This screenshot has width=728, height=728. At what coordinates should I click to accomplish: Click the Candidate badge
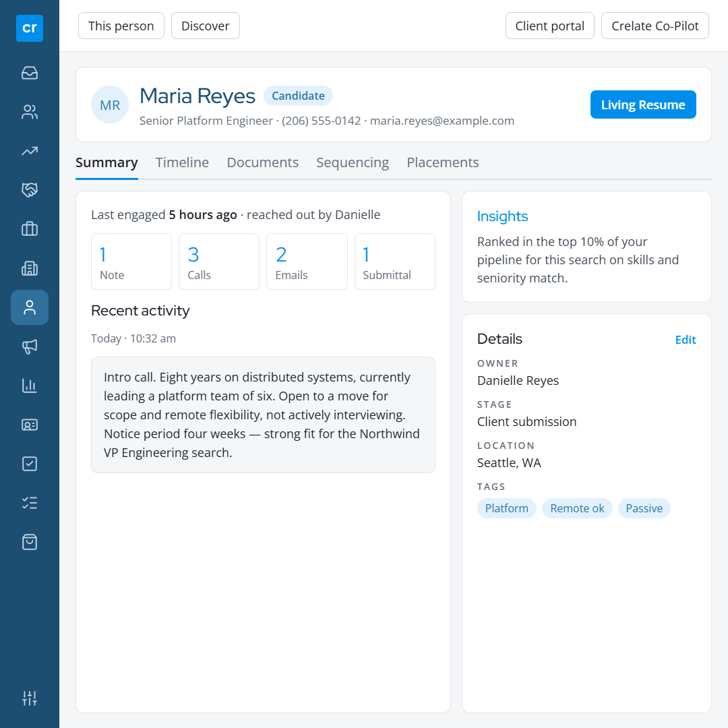(298, 96)
